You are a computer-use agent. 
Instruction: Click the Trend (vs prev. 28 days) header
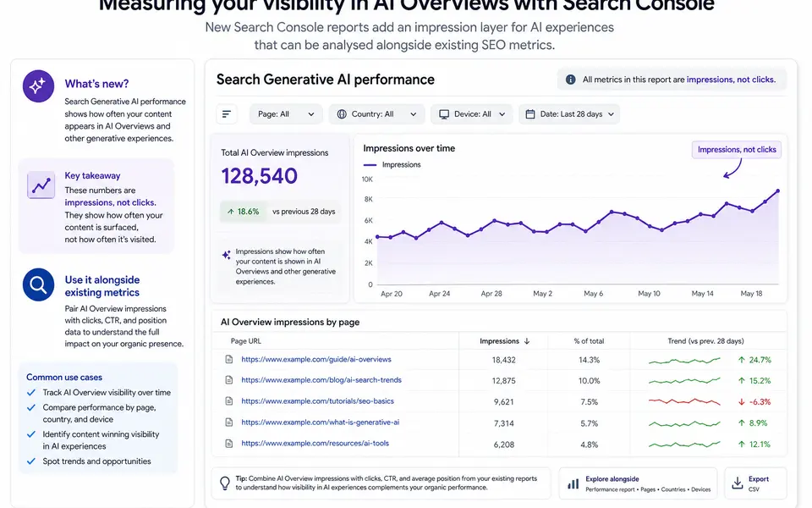pyautogui.click(x=705, y=341)
